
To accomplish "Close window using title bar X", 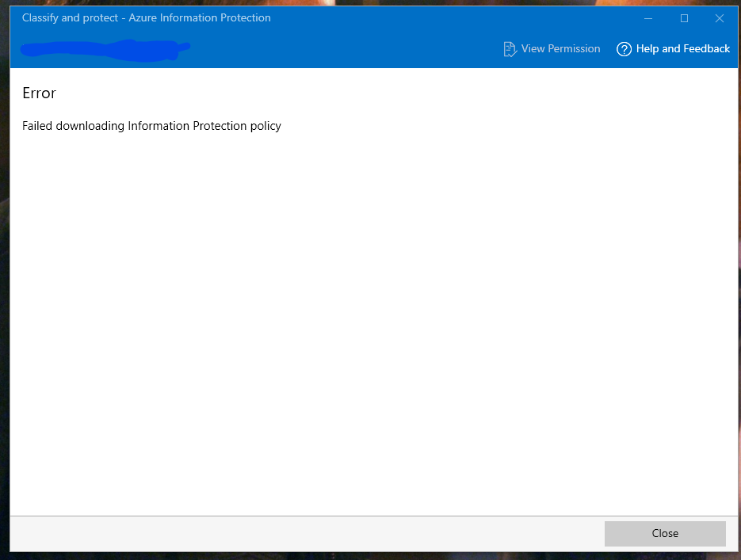I will pos(720,18).
